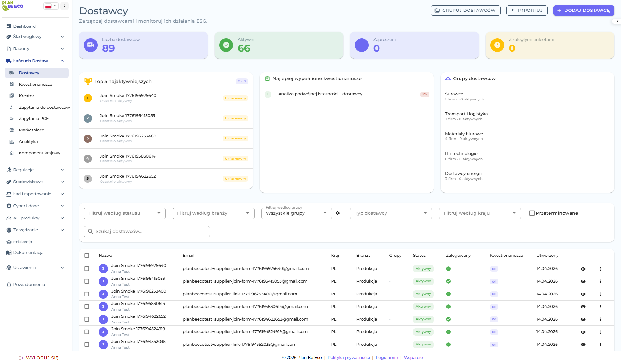
Task: Click the purple truck Liczba dostawców icon
Action: click(x=91, y=45)
